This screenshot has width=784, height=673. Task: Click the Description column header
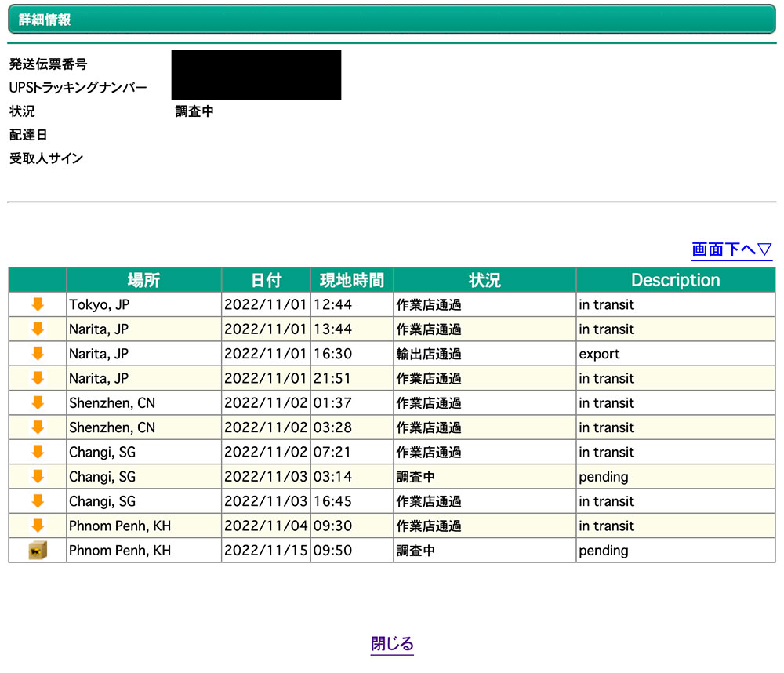pos(676,280)
